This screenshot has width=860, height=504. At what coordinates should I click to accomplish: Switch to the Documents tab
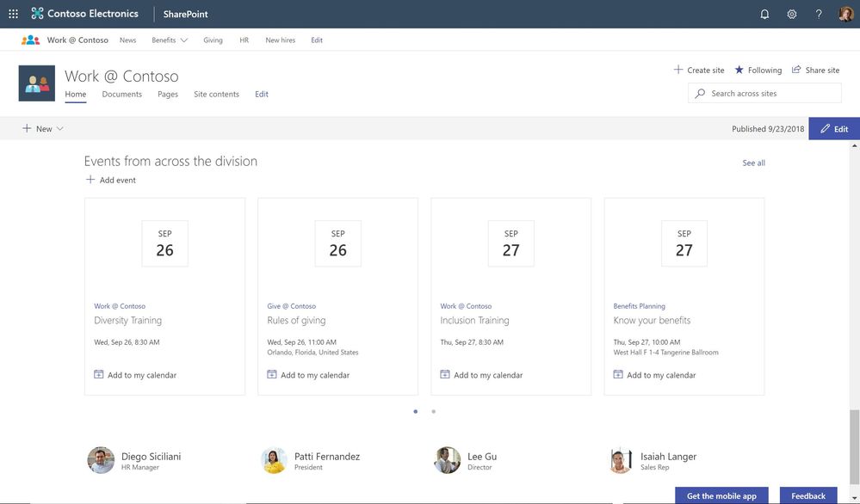click(121, 95)
